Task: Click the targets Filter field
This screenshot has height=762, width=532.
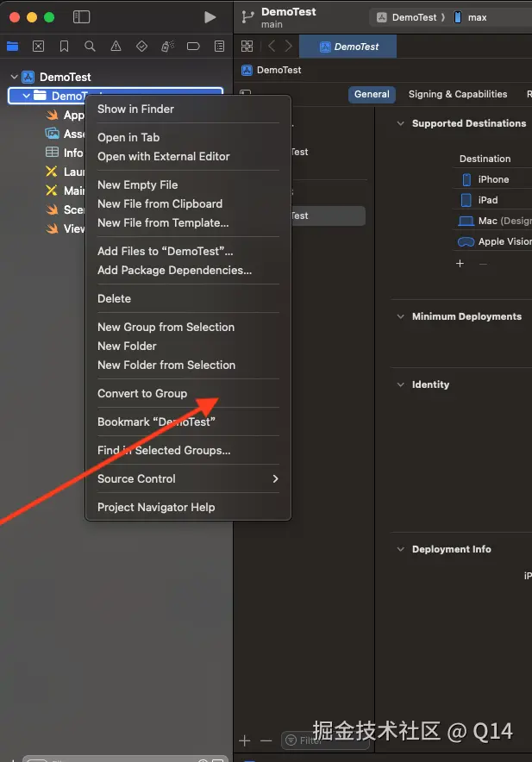Action: 325,740
